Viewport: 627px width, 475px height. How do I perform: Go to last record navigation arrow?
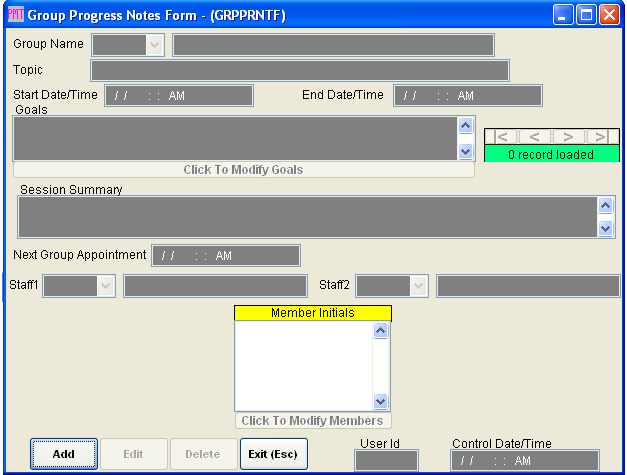click(x=601, y=136)
